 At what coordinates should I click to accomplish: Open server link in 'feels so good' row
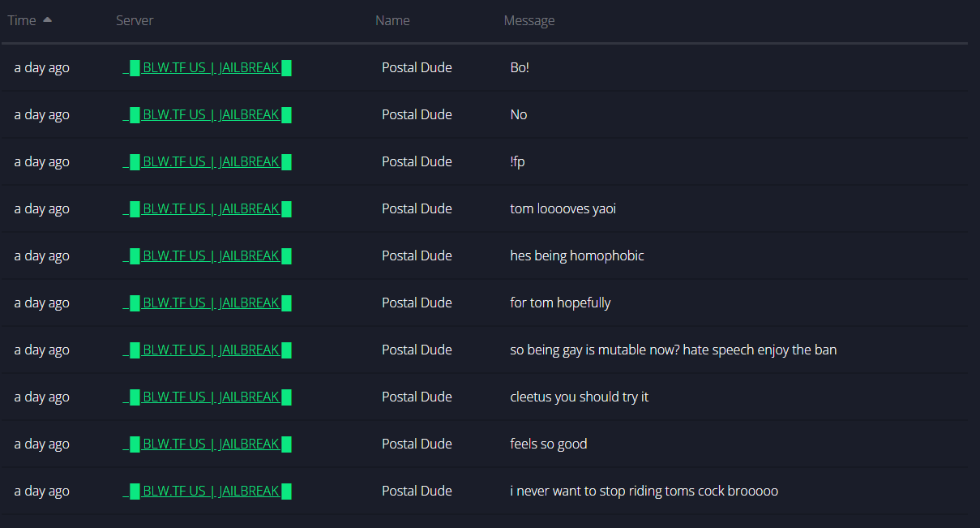click(207, 444)
